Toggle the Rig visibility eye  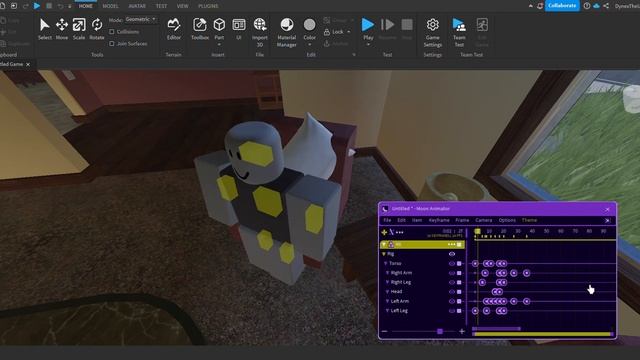click(x=452, y=254)
